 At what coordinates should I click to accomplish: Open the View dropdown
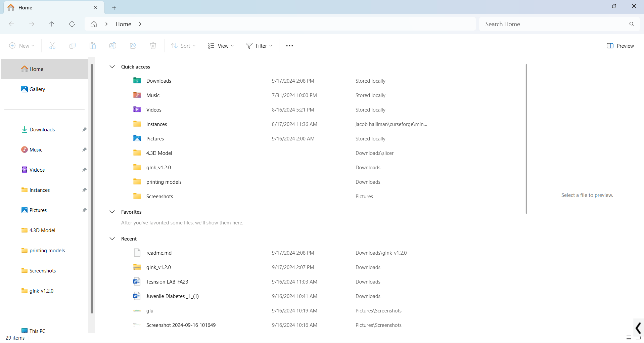click(x=221, y=46)
